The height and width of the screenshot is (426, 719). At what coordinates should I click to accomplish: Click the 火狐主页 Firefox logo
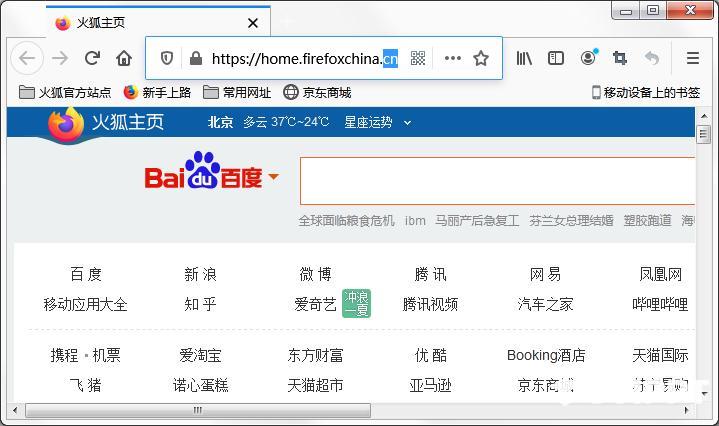tap(106, 123)
